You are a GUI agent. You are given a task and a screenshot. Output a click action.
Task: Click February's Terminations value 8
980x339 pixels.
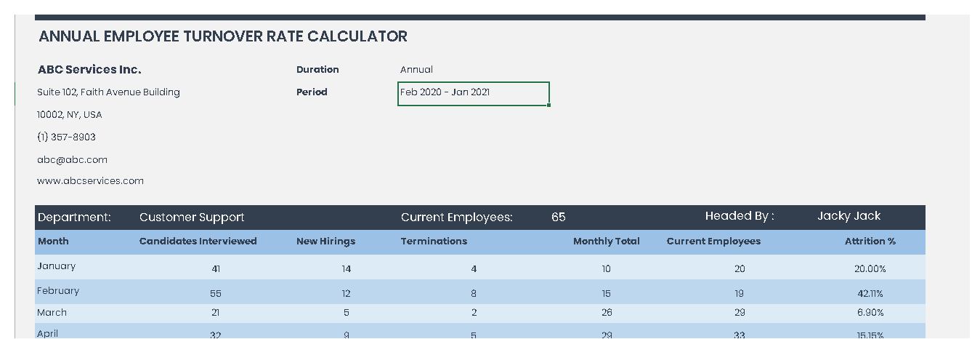coord(474,294)
